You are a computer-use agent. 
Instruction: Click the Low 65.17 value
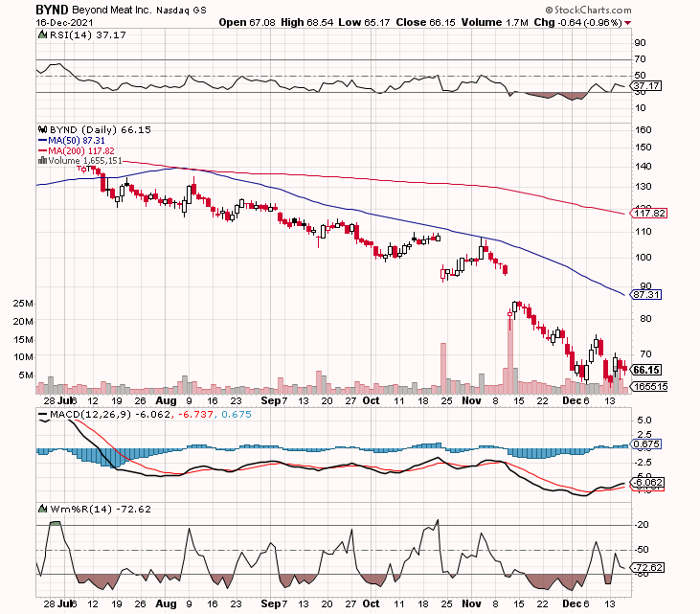(364, 22)
